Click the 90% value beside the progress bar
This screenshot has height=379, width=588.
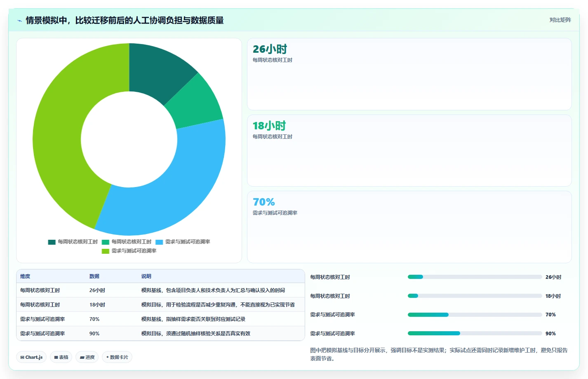tap(550, 334)
